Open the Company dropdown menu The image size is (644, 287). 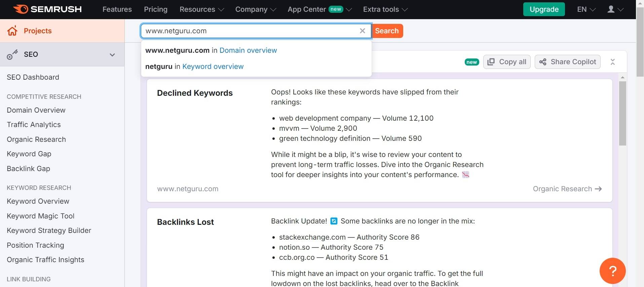255,9
